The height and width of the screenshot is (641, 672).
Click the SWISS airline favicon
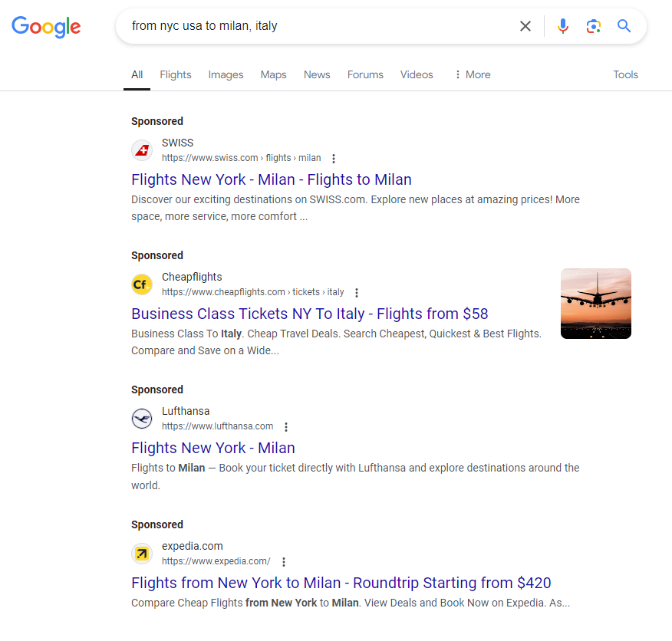point(142,150)
